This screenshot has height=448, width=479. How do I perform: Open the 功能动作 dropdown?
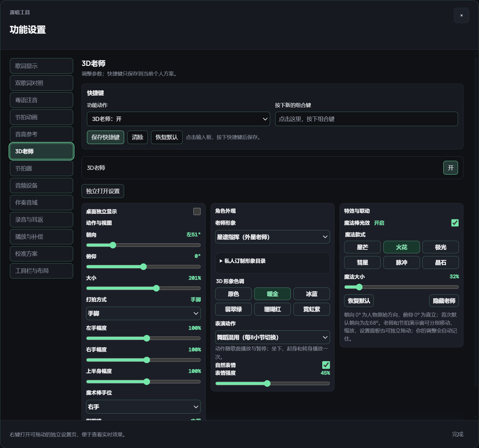click(x=178, y=119)
